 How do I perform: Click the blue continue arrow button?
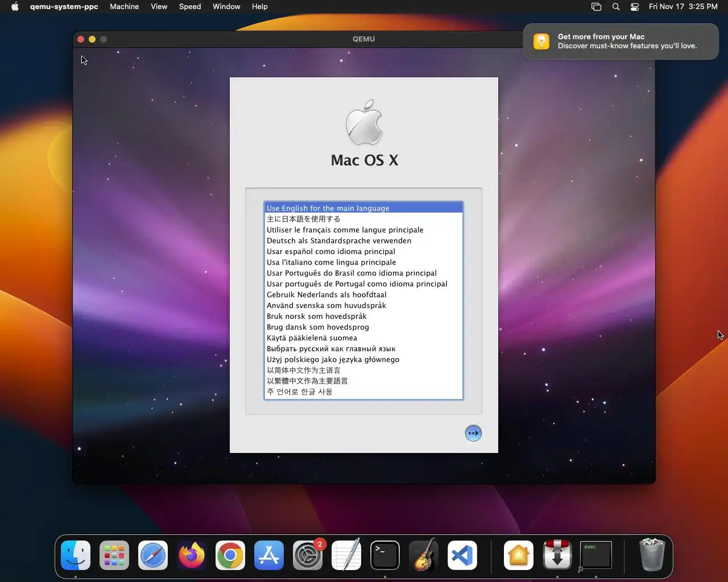tap(473, 433)
